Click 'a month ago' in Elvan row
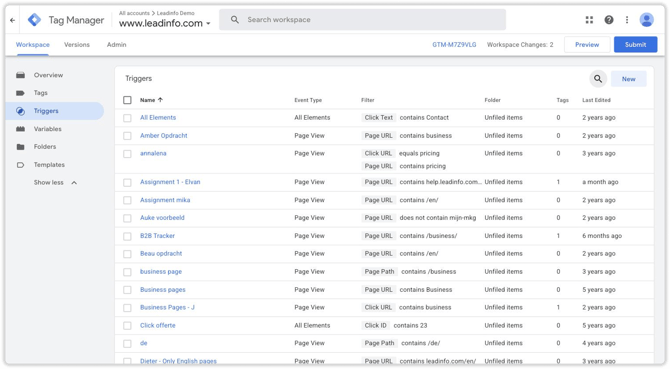The height and width of the screenshot is (369, 670). point(600,182)
